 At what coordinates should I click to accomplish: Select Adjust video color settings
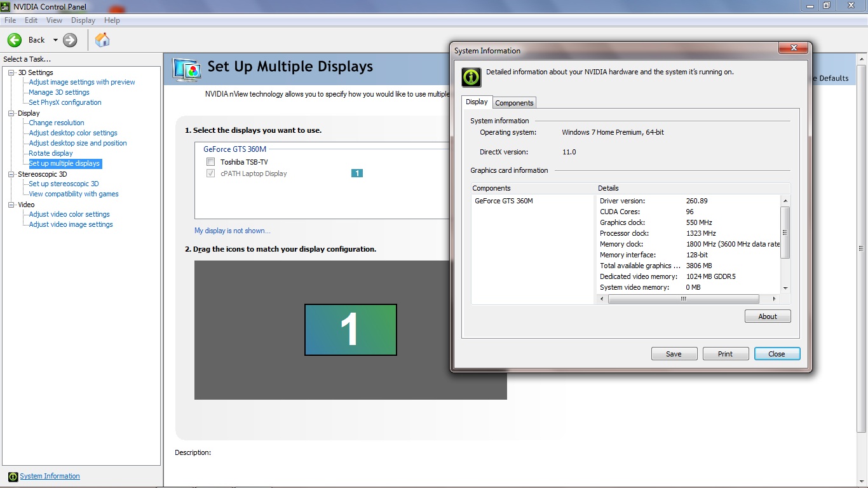(x=69, y=214)
